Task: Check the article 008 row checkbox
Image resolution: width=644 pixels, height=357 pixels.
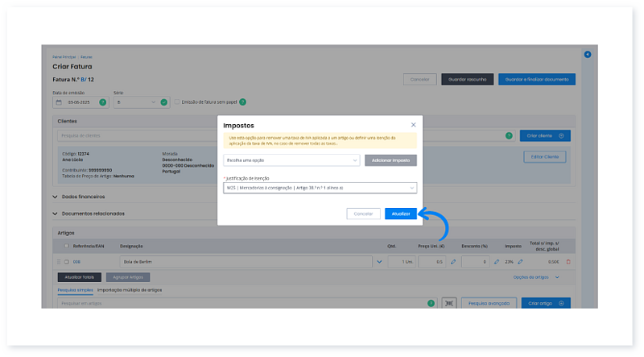Action: pos(66,262)
